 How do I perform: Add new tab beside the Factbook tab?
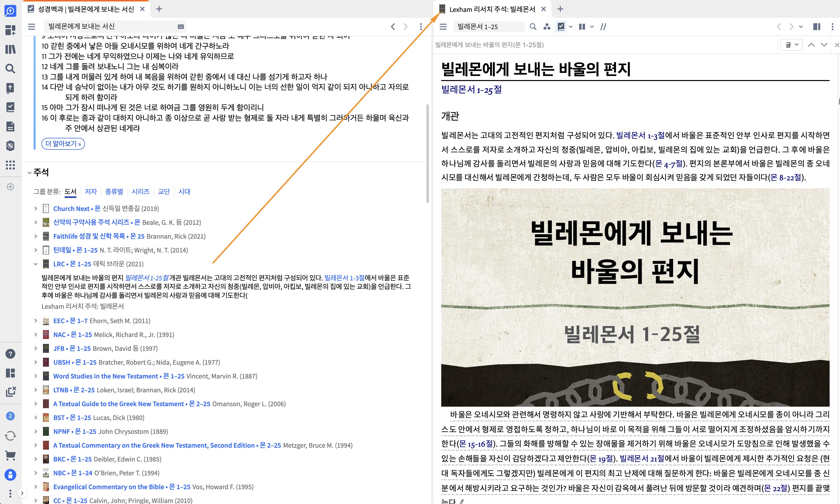159,9
